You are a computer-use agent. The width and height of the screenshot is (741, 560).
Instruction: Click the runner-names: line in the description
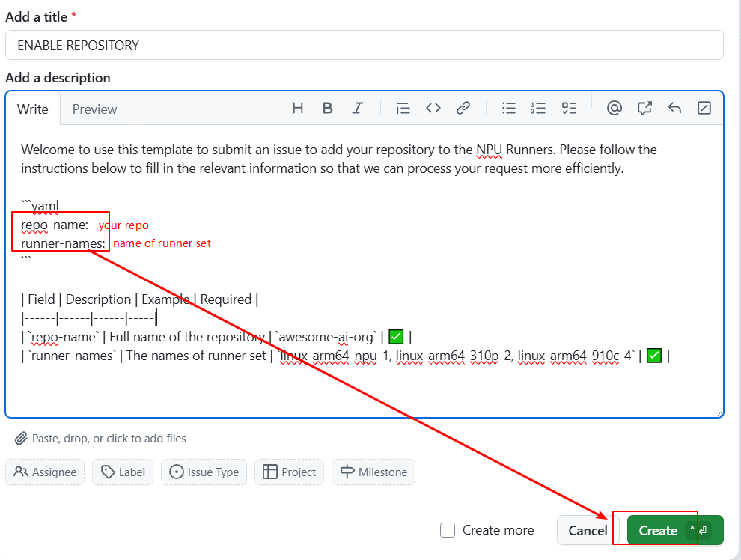click(63, 243)
